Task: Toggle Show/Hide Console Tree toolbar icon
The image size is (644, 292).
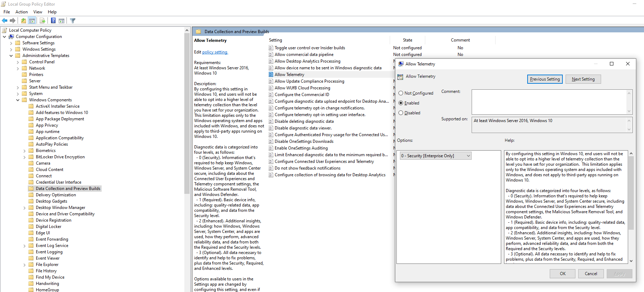Action: tap(32, 21)
